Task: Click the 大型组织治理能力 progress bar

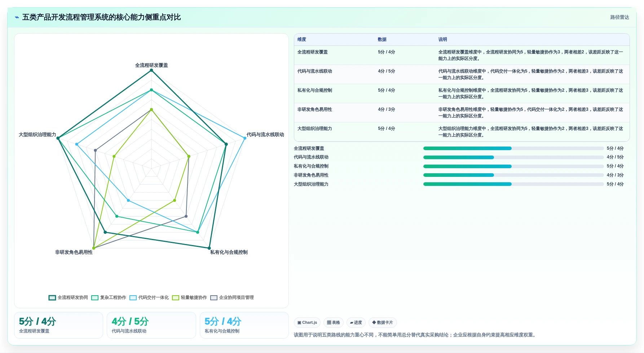Action: click(x=513, y=184)
